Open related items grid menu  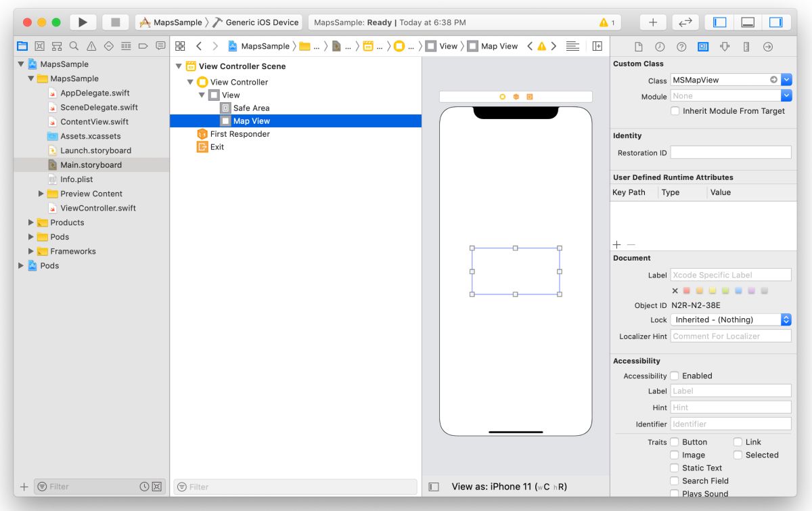click(x=180, y=46)
